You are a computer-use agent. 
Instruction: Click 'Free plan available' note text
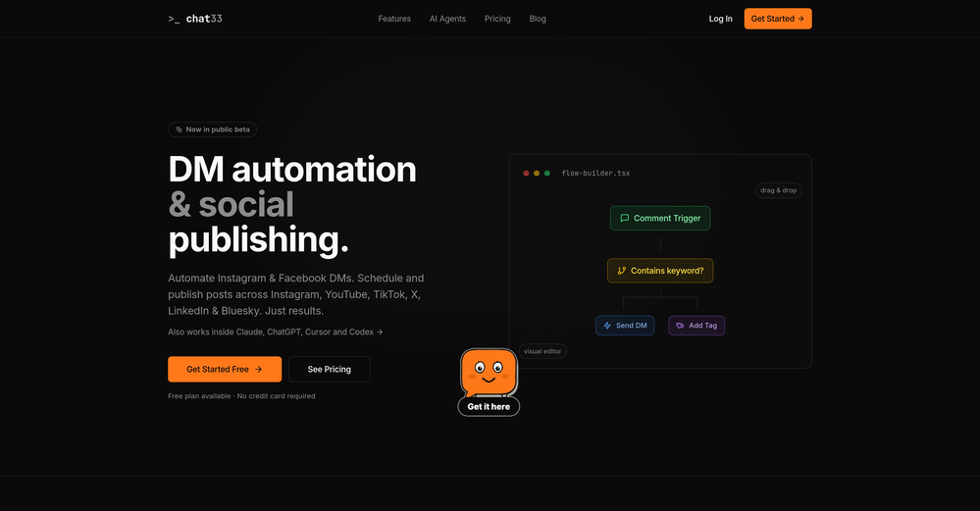coord(241,396)
